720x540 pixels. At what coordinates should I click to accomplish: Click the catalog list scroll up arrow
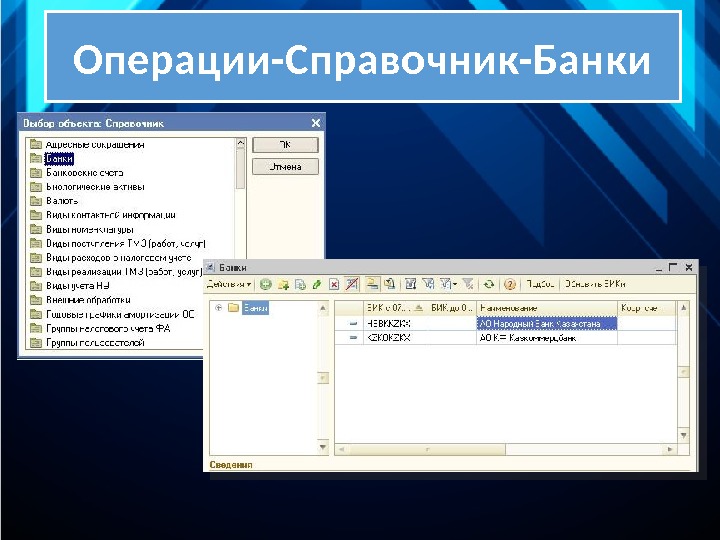(240, 143)
